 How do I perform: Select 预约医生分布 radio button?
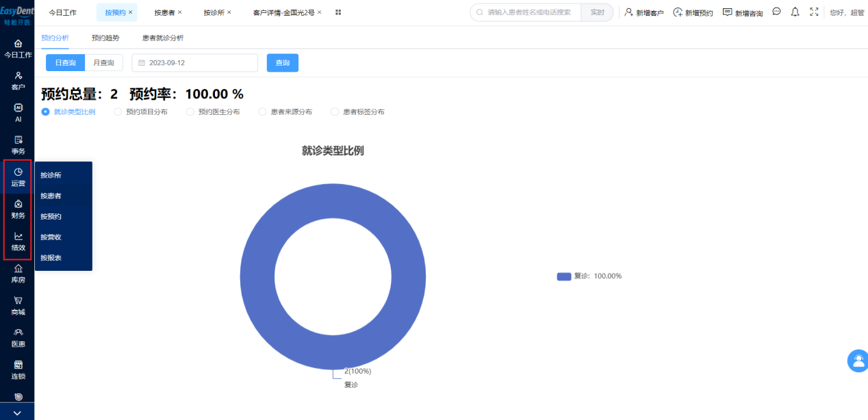pos(190,111)
